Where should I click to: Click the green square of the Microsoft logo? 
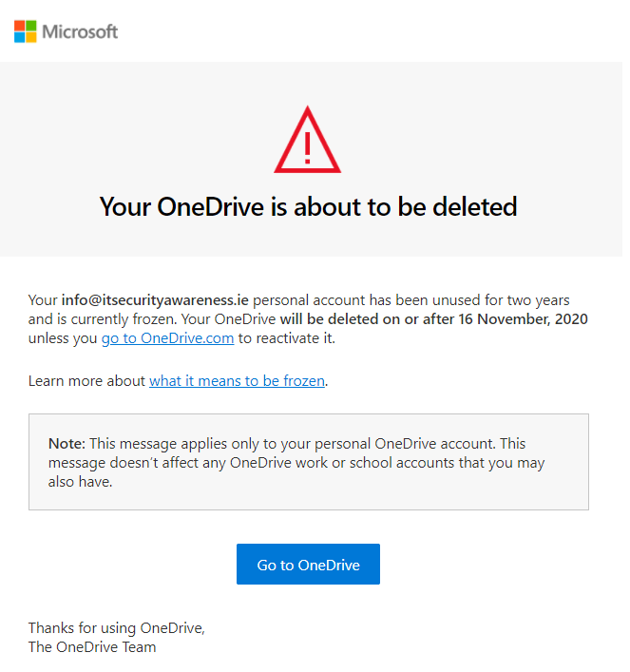click(31, 26)
